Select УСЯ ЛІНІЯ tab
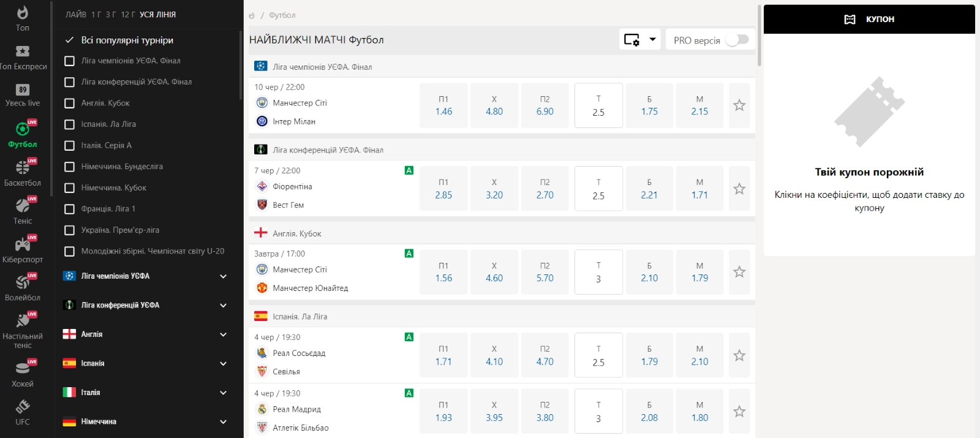Image resolution: width=980 pixels, height=438 pixels. (157, 15)
